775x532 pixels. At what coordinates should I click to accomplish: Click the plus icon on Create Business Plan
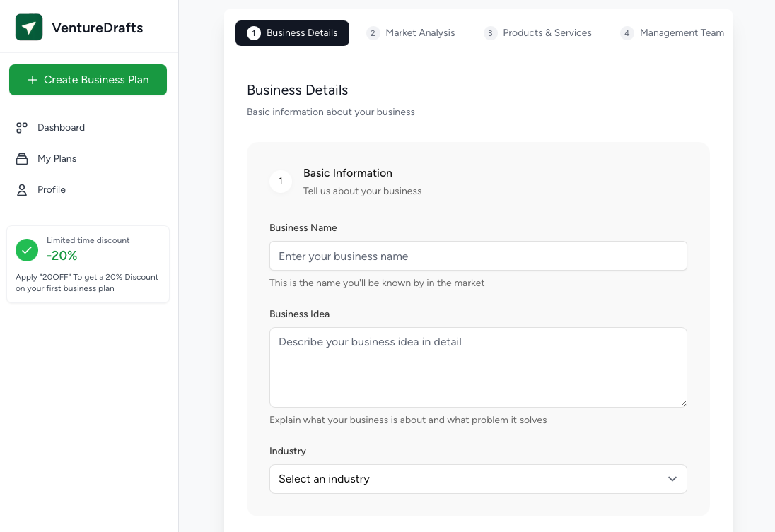point(32,80)
